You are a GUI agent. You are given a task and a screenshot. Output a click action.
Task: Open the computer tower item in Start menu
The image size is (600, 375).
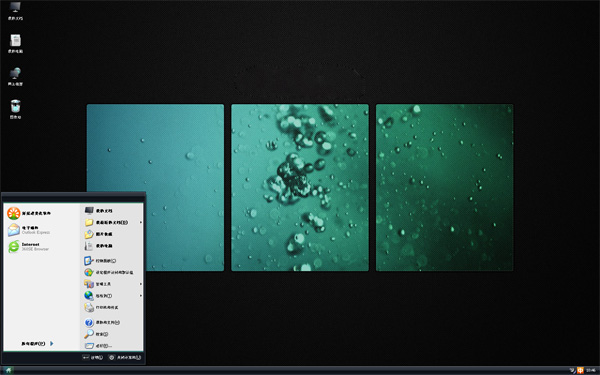[98, 246]
